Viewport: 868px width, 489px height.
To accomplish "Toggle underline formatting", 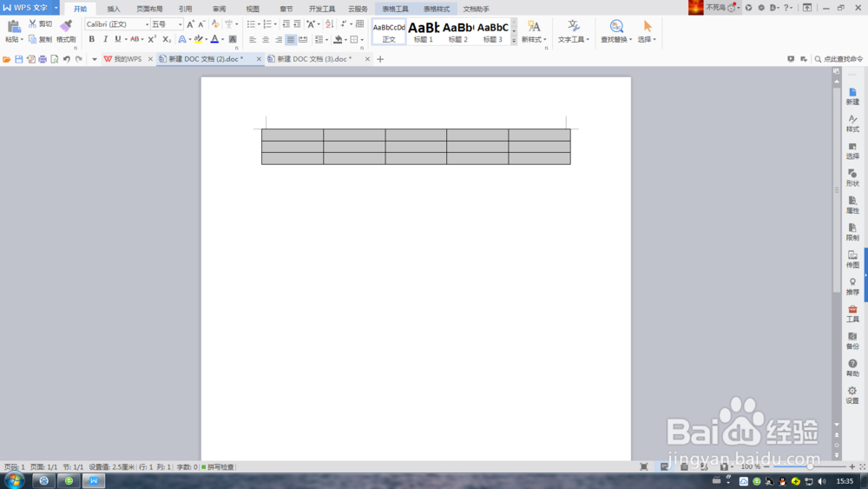I will (x=117, y=39).
